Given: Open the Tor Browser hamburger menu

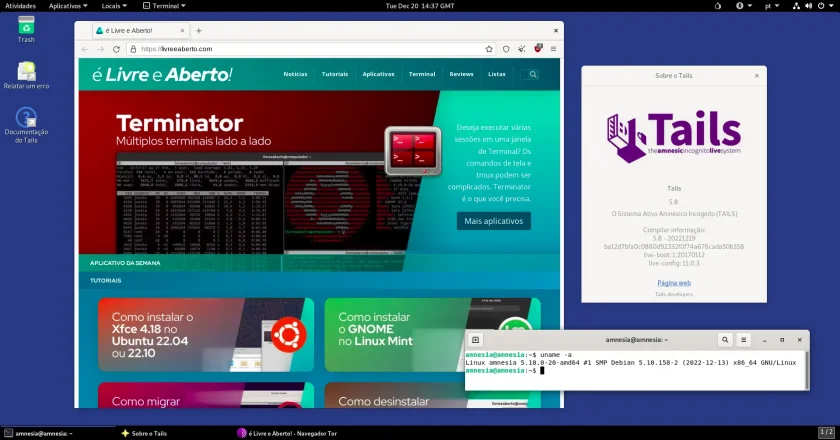Looking at the screenshot, I should pyautogui.click(x=553, y=49).
